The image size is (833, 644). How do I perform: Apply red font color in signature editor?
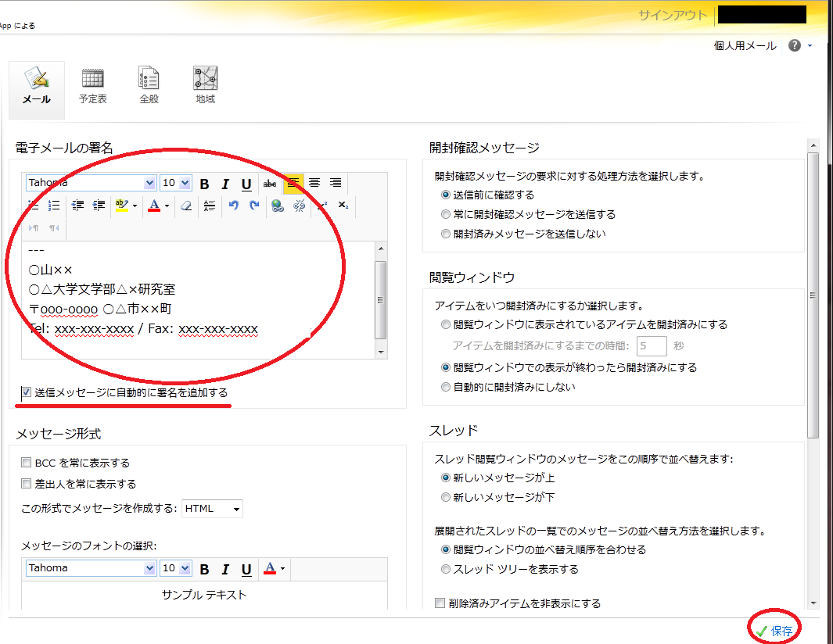(x=154, y=206)
